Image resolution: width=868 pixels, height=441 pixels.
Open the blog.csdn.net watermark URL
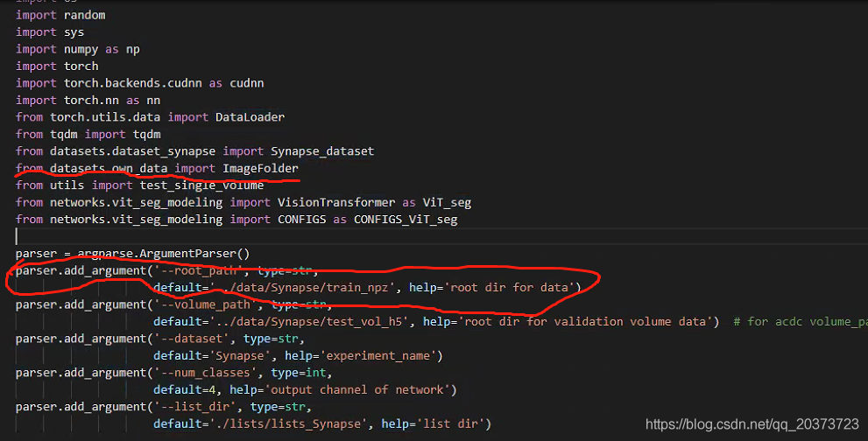(752, 424)
